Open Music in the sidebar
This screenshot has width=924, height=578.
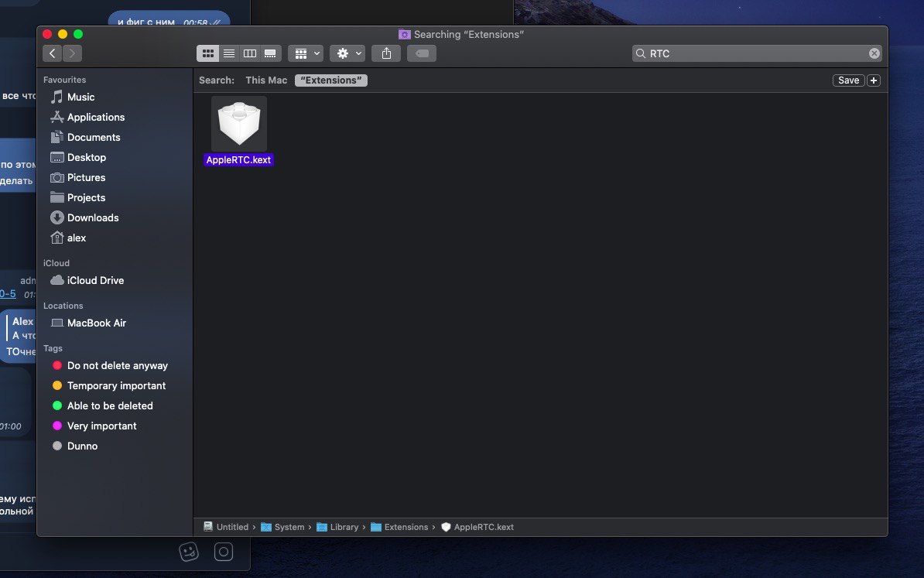coord(80,97)
